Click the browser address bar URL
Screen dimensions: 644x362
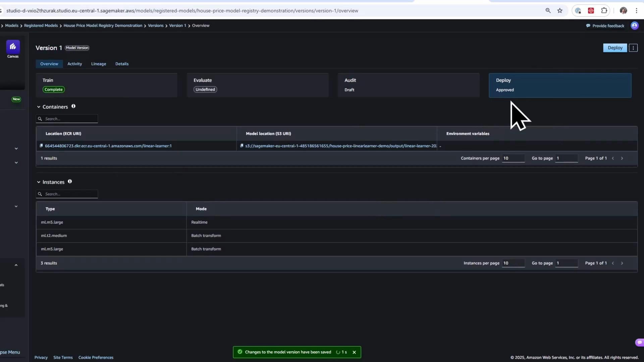coord(182,11)
